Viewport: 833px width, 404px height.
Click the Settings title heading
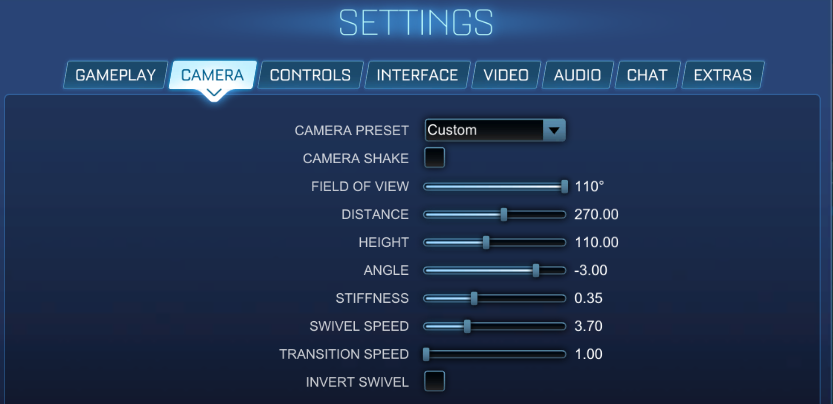point(416,22)
